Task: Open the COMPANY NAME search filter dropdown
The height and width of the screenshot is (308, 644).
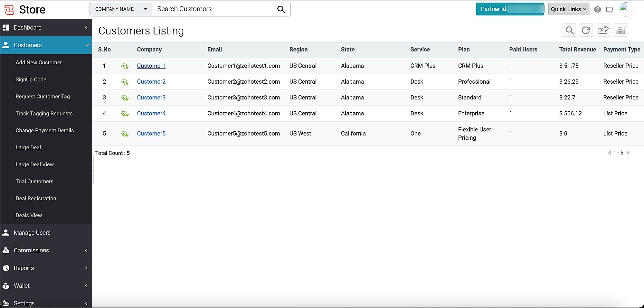Action: pos(121,9)
